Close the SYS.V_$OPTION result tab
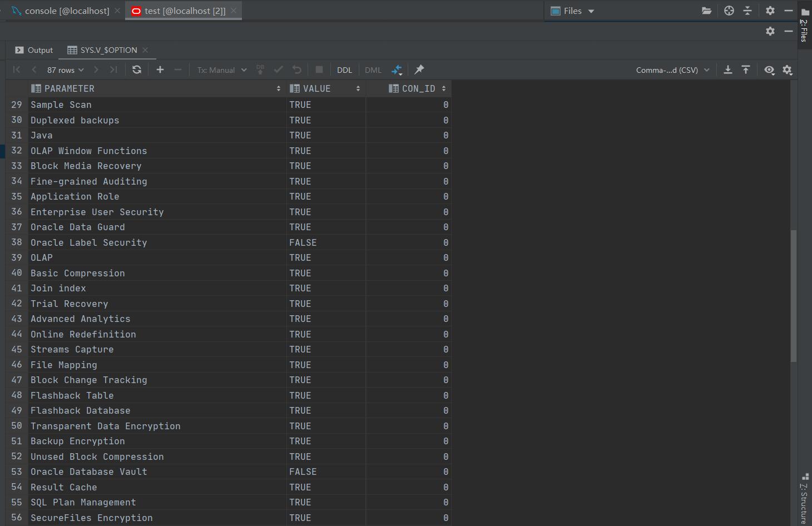This screenshot has height=526, width=812. coord(145,50)
